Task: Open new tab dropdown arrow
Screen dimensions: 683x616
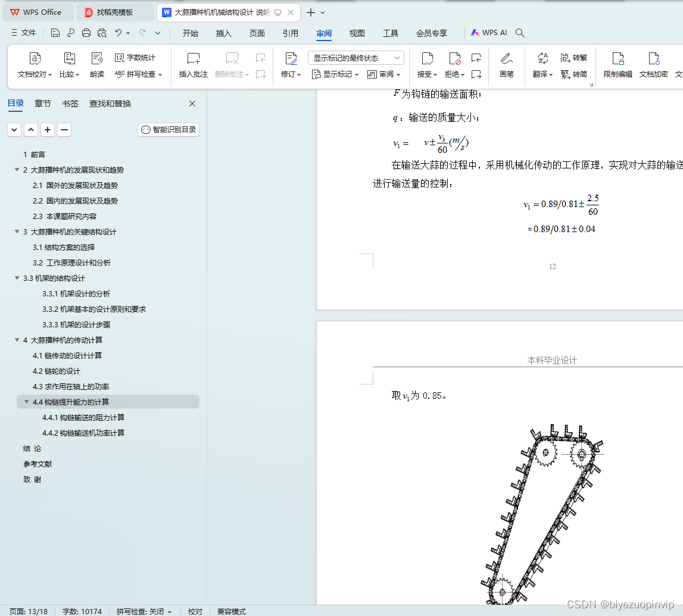Action: pyautogui.click(x=323, y=12)
